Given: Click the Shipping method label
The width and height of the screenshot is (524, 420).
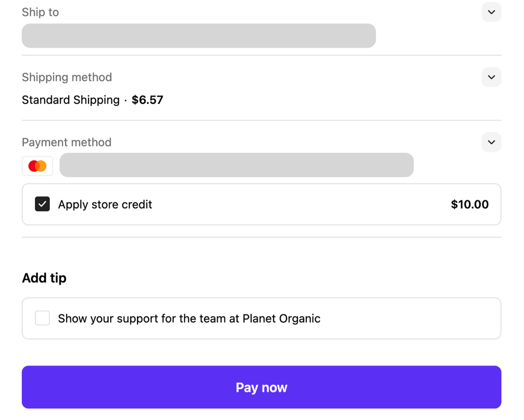Looking at the screenshot, I should click(x=67, y=77).
